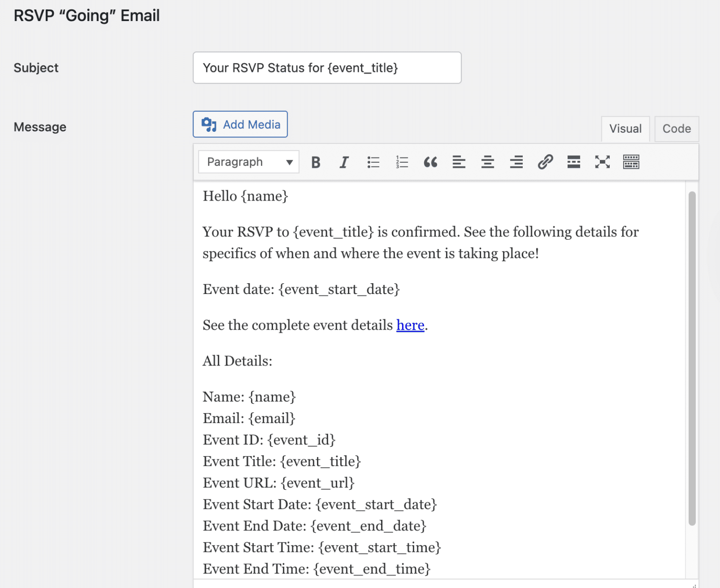The image size is (720, 588).
Task: Align text right
Action: pos(516,162)
